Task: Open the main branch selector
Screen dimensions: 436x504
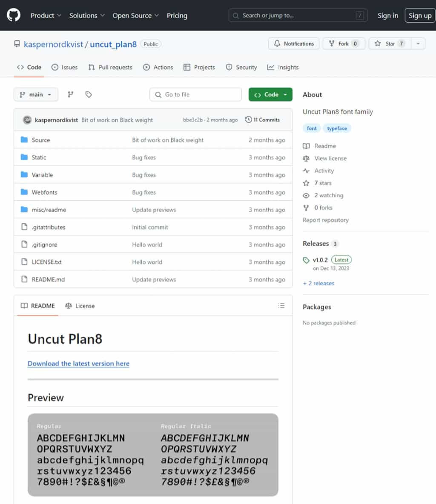Action: [36, 94]
